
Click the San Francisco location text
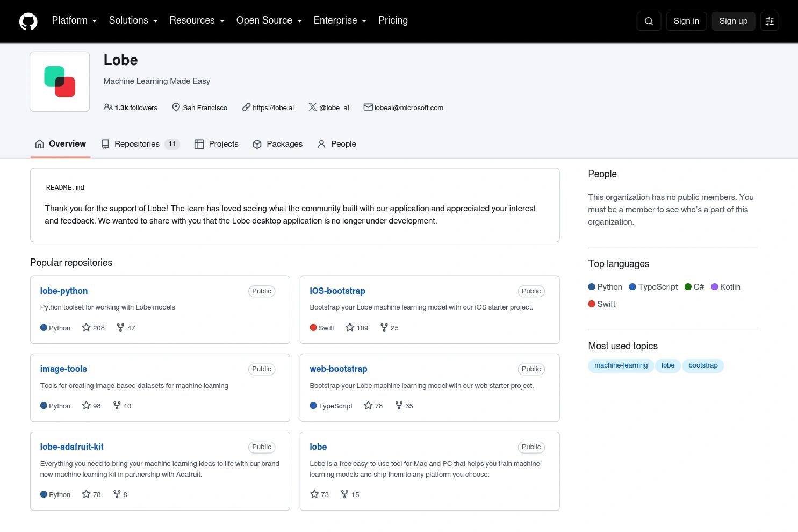pyautogui.click(x=205, y=107)
